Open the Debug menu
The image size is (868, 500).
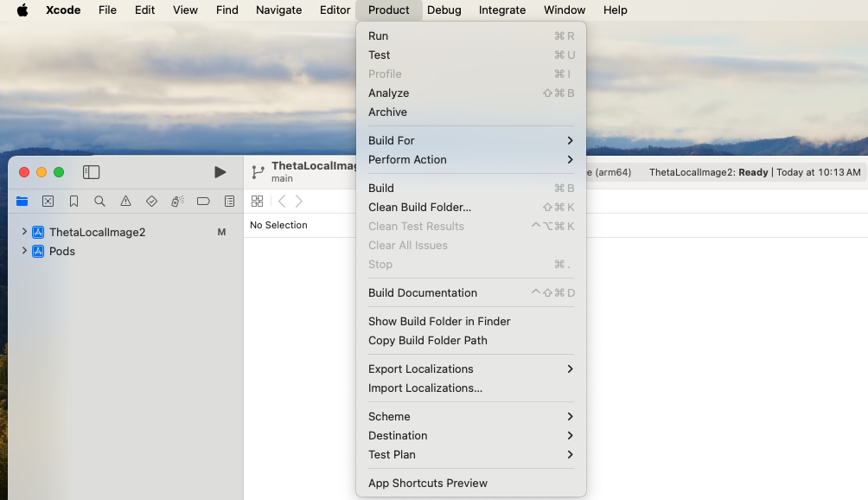click(444, 10)
